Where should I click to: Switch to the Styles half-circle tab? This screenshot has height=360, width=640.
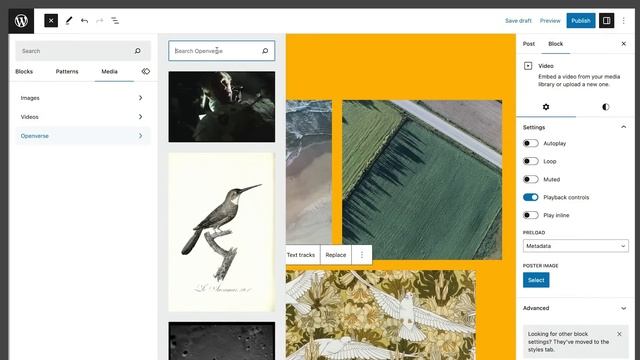click(606, 107)
